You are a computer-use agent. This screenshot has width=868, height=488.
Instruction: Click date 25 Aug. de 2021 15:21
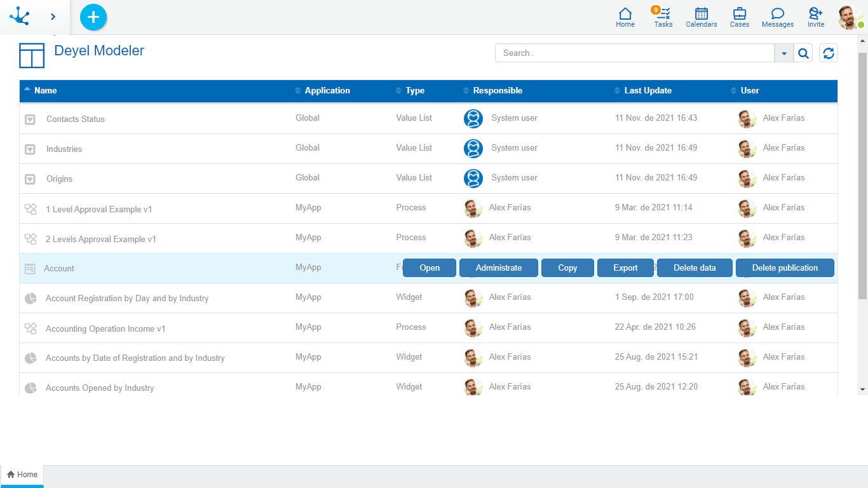pyautogui.click(x=656, y=357)
